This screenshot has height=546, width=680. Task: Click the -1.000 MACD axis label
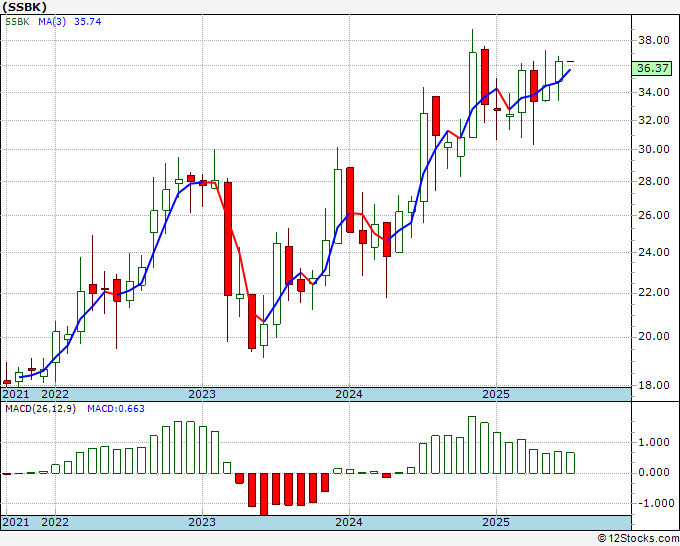pos(654,503)
